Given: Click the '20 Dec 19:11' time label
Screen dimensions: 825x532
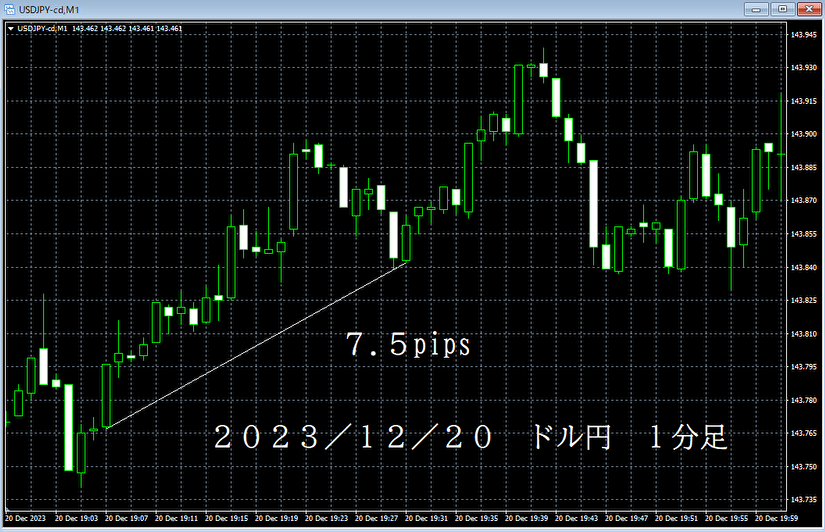Looking at the screenshot, I should 176,518.
